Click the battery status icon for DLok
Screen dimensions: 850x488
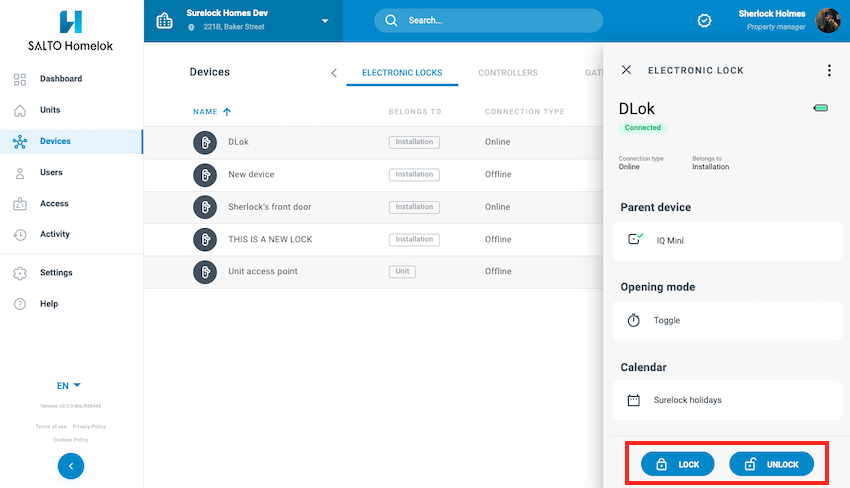(820, 108)
